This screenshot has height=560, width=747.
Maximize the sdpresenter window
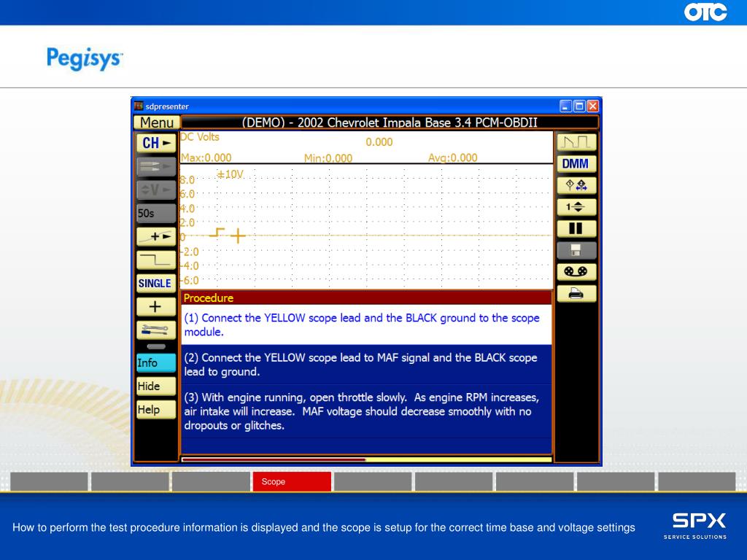(579, 106)
